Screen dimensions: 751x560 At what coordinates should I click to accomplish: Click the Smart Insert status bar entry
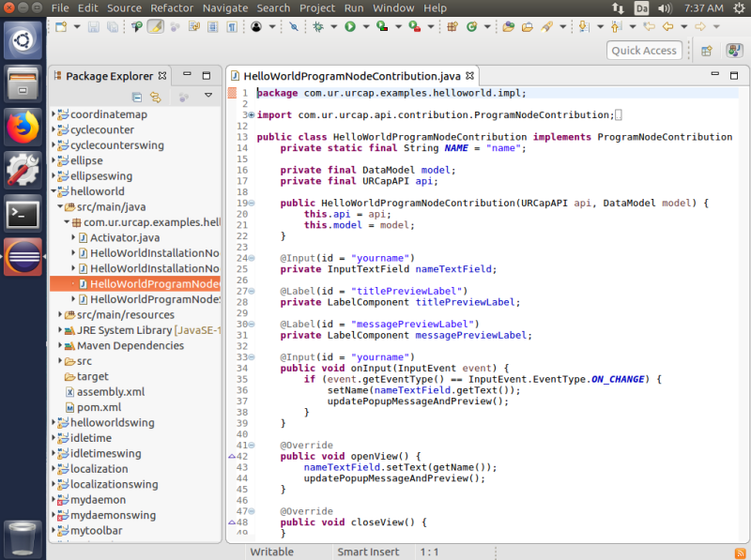[368, 552]
